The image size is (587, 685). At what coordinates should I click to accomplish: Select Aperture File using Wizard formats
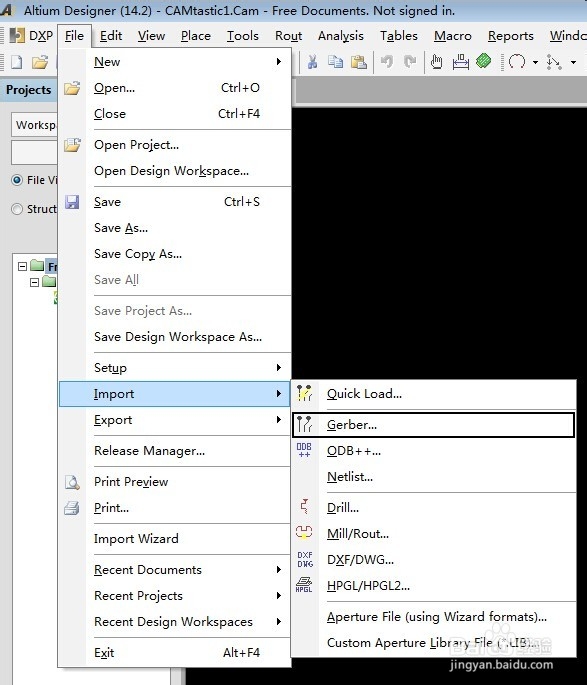433,616
